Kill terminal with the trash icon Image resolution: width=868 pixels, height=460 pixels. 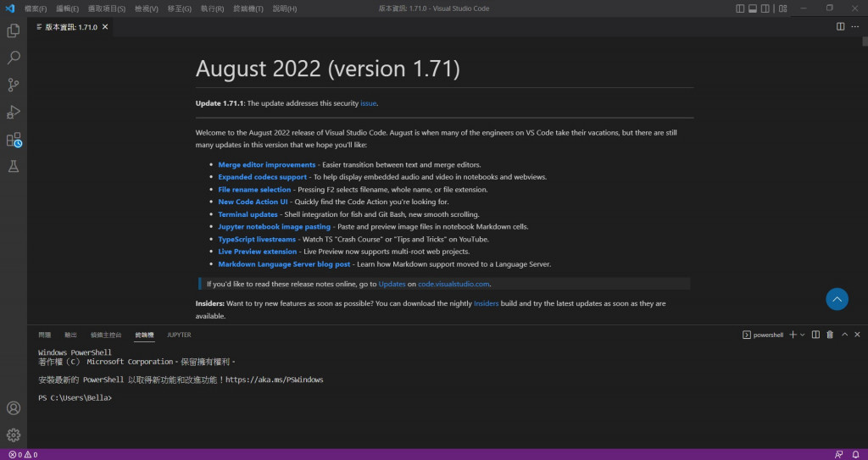pyautogui.click(x=830, y=335)
